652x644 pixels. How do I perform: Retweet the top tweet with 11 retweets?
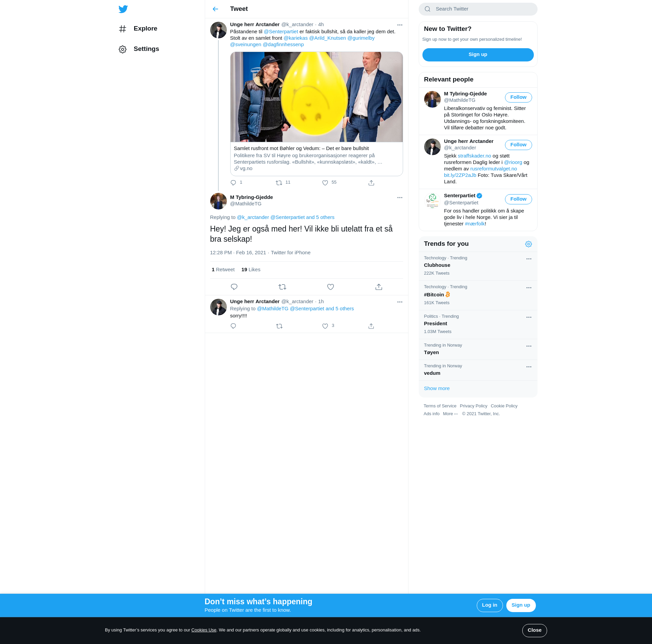tap(279, 183)
